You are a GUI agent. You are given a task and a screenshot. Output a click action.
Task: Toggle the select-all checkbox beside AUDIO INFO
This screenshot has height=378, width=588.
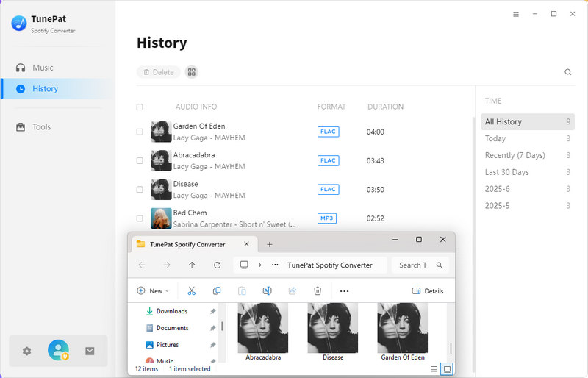(x=140, y=107)
